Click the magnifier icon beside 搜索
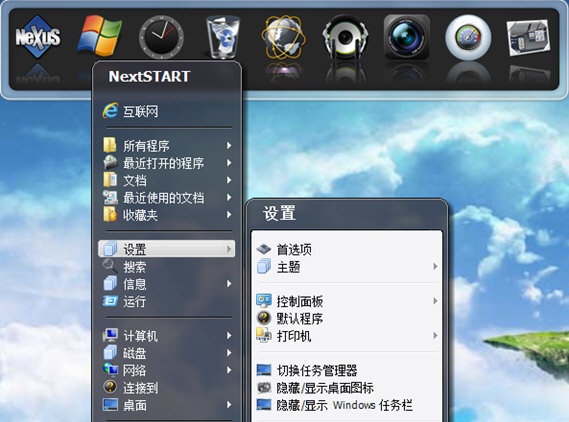This screenshot has width=569, height=422. tap(110, 266)
